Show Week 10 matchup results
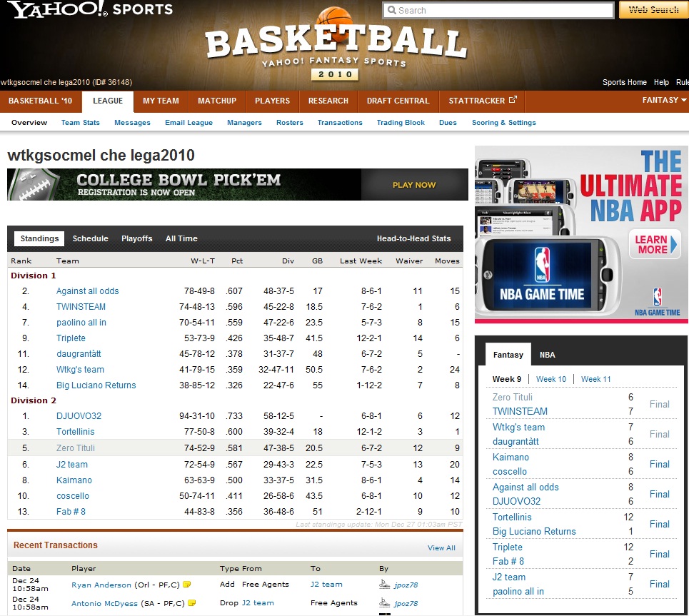This screenshot has width=689, height=616. pos(550,379)
